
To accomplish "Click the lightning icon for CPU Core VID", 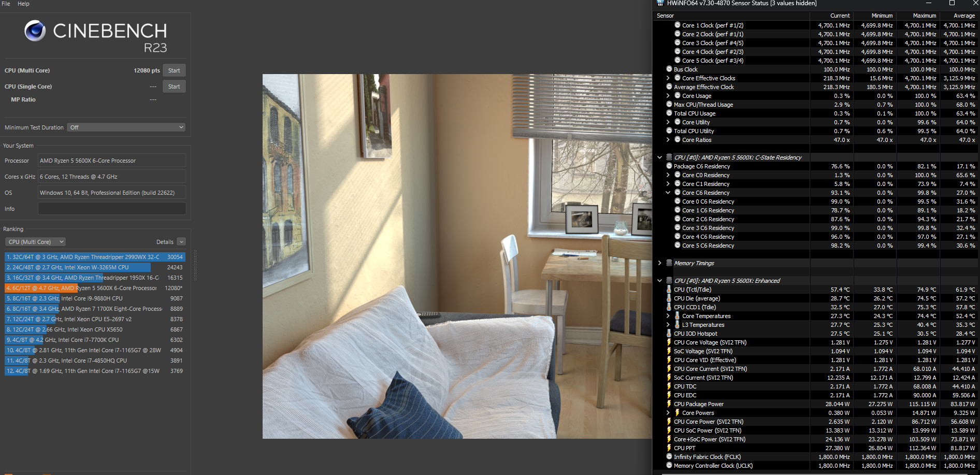I will click(669, 359).
